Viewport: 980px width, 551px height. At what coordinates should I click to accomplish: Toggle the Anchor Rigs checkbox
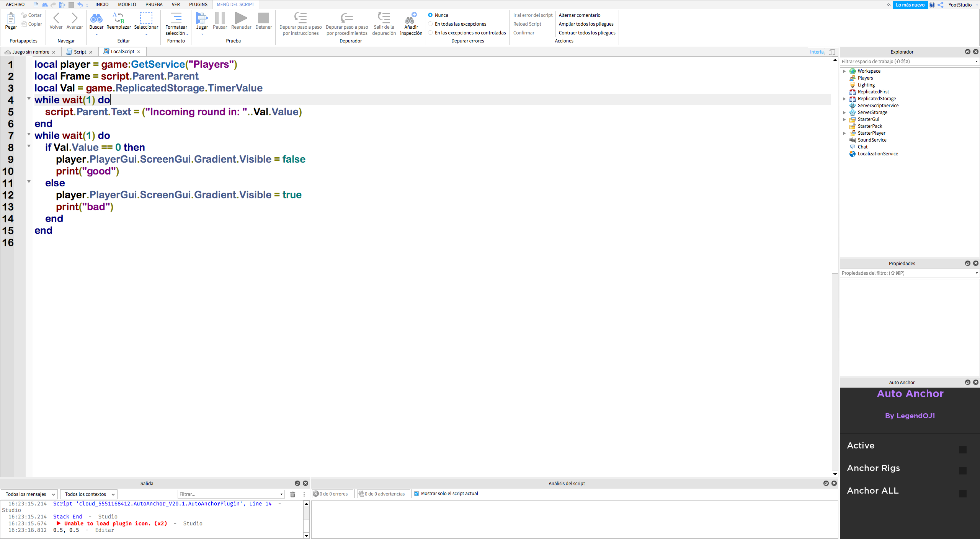pyautogui.click(x=963, y=471)
